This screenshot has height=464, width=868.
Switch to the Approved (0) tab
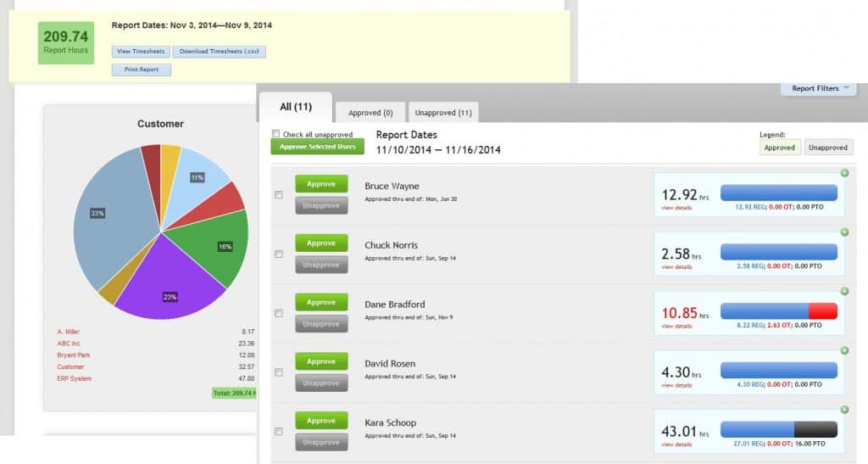pos(370,113)
